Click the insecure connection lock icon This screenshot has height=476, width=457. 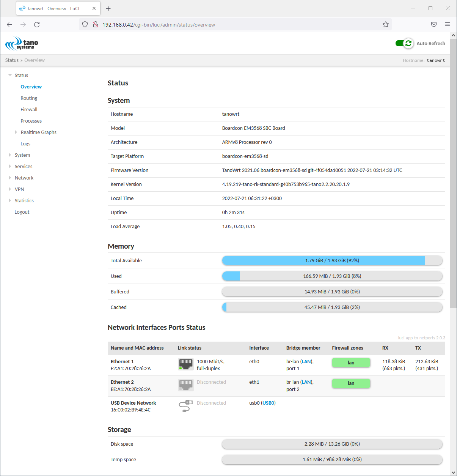(96, 25)
